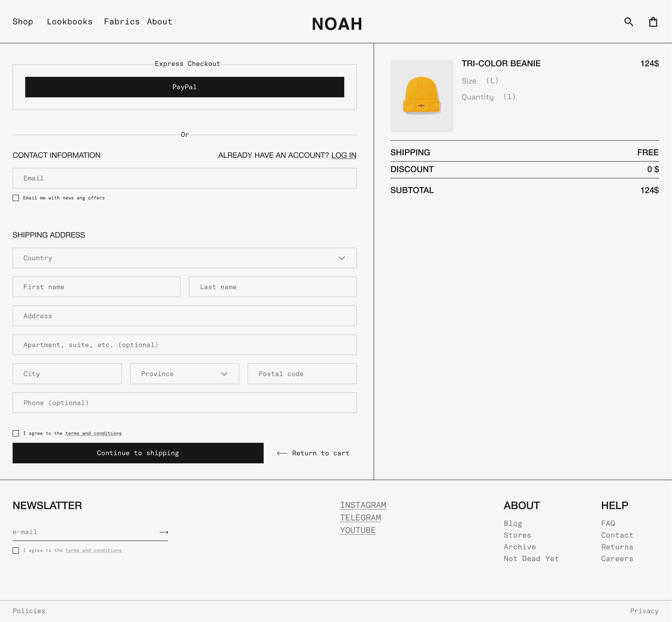Tick the newsletter terms agreement checkbox

tap(16, 550)
